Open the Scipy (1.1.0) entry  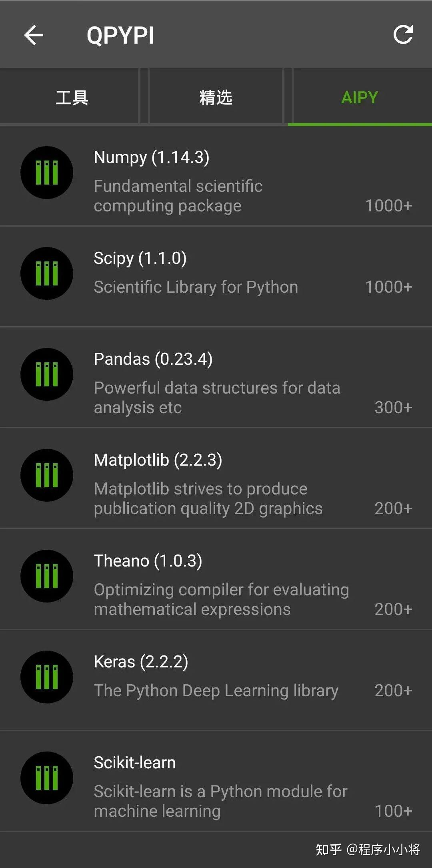point(216,276)
